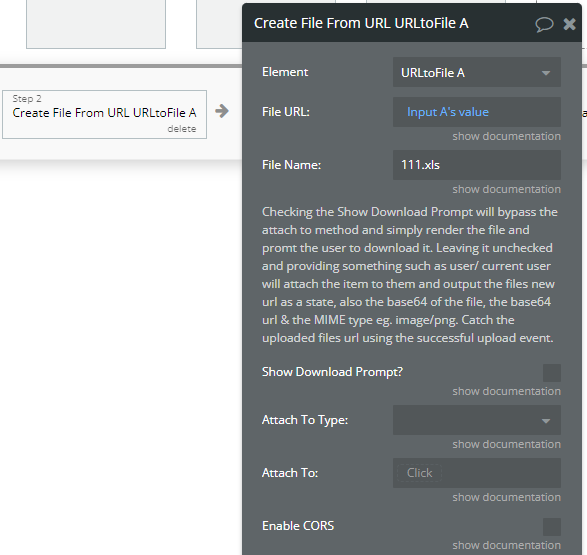
Task: Check the Show Download Prompt checkbox
Action: [x=552, y=373]
